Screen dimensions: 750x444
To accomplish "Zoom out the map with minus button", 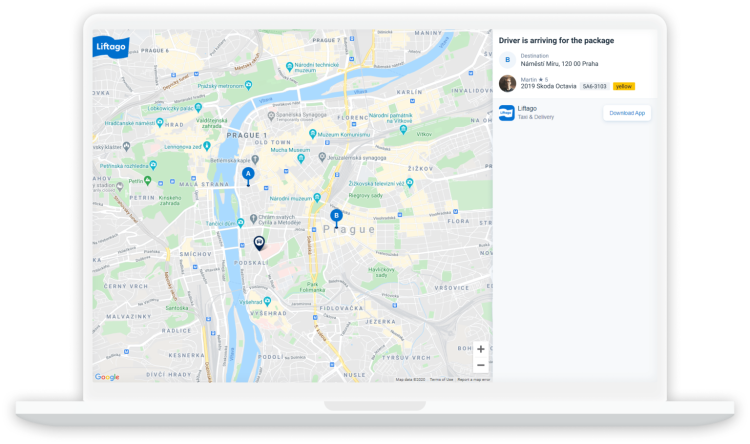I will tap(481, 365).
